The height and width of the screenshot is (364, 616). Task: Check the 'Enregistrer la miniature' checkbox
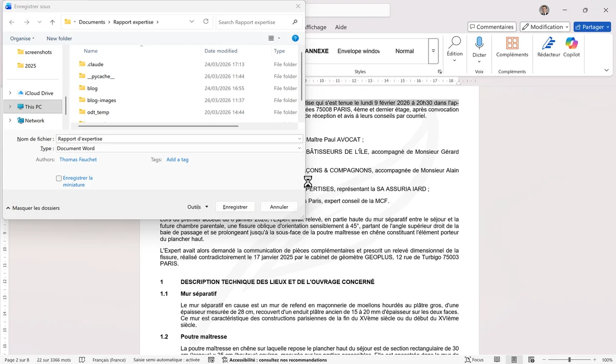tap(59, 178)
